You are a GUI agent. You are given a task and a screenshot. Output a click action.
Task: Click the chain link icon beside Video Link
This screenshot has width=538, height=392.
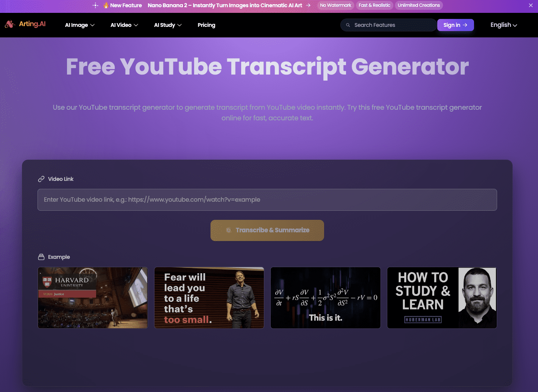[41, 179]
